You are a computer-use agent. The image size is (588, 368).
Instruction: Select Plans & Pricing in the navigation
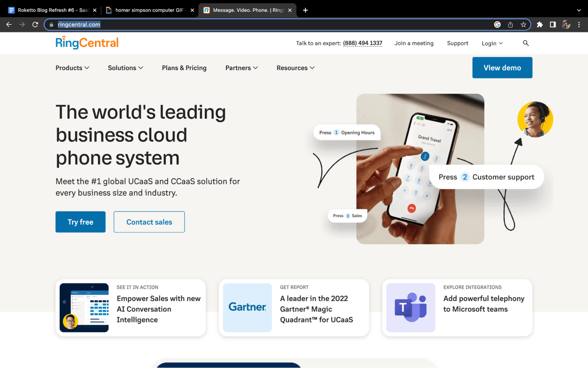[184, 68]
